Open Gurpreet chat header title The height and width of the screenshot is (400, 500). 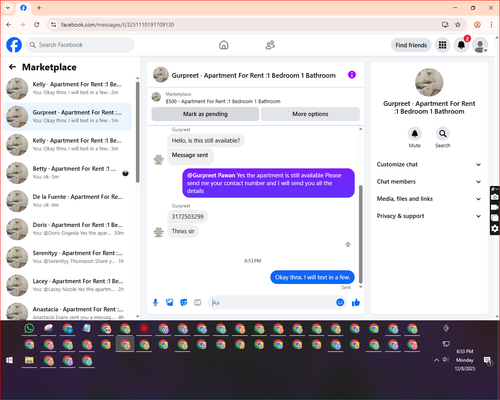point(254,75)
